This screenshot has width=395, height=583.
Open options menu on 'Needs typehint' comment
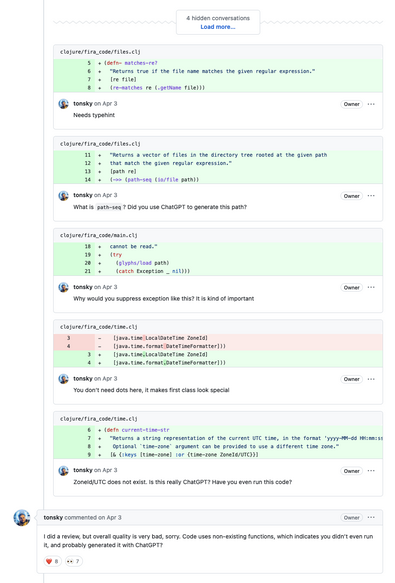[x=371, y=104]
